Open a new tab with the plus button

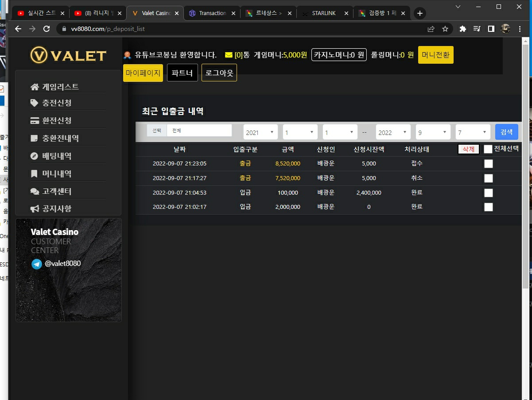[419, 13]
